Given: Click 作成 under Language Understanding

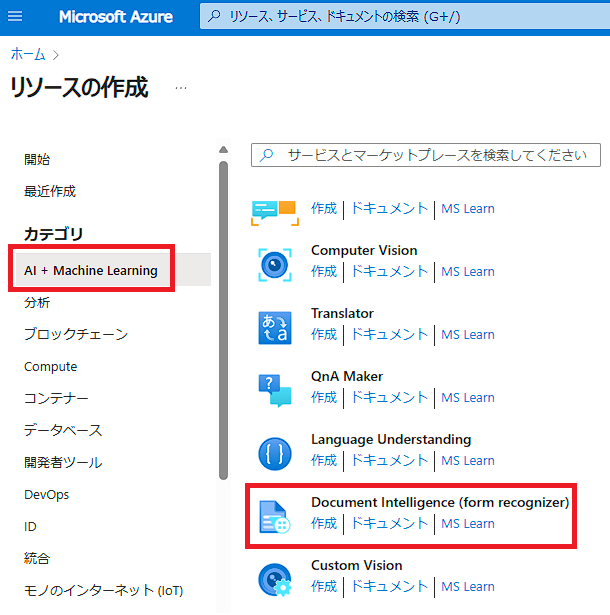Looking at the screenshot, I should pyautogui.click(x=324, y=460).
